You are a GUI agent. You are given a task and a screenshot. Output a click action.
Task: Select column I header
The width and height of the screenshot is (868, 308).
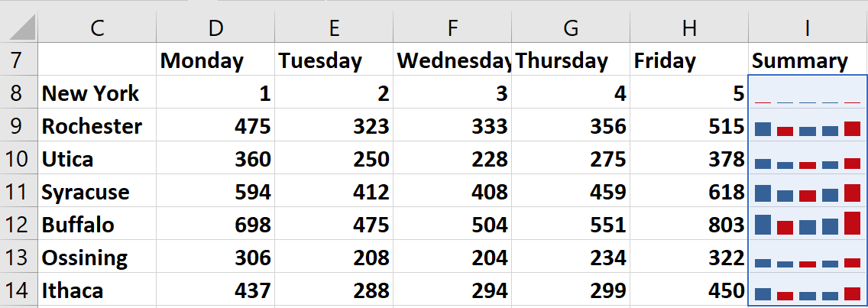(808, 28)
